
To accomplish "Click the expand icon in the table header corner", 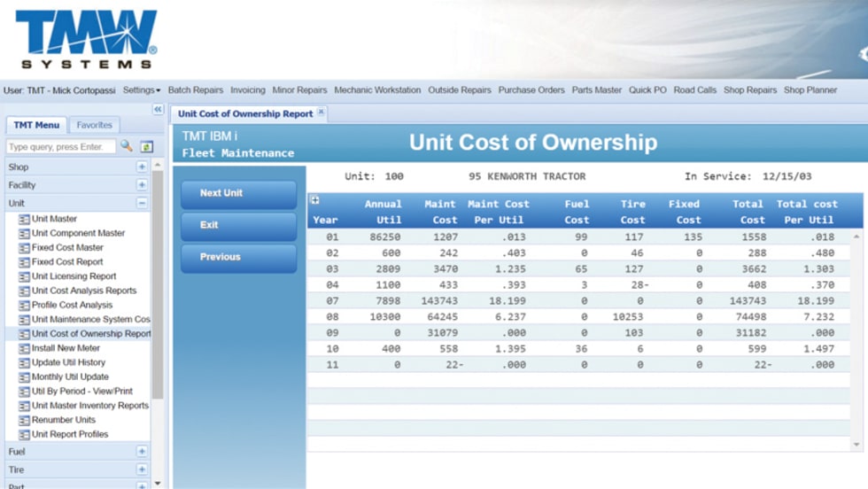I will [x=314, y=200].
